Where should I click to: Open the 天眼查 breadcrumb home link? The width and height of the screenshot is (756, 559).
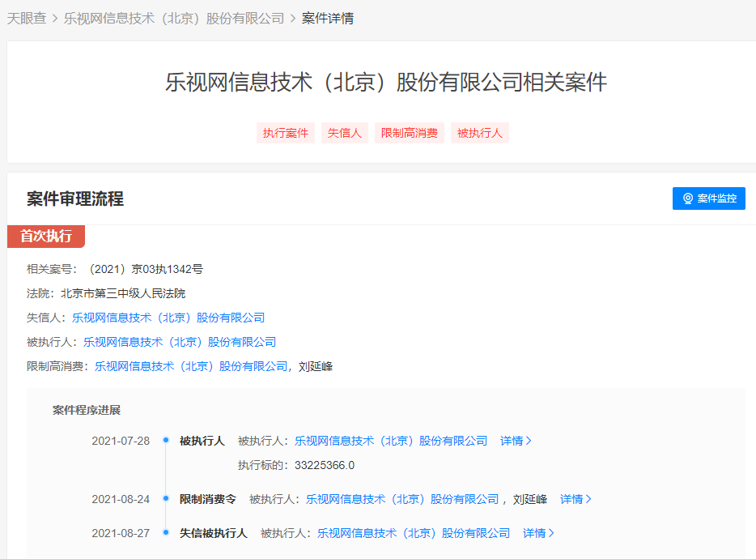[27, 19]
